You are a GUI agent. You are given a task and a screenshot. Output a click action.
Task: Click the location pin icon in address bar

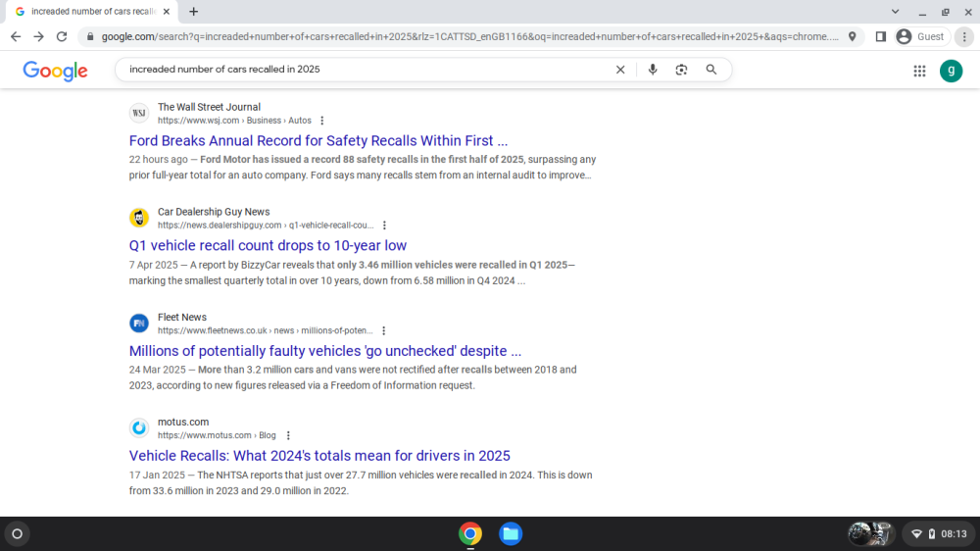click(852, 37)
